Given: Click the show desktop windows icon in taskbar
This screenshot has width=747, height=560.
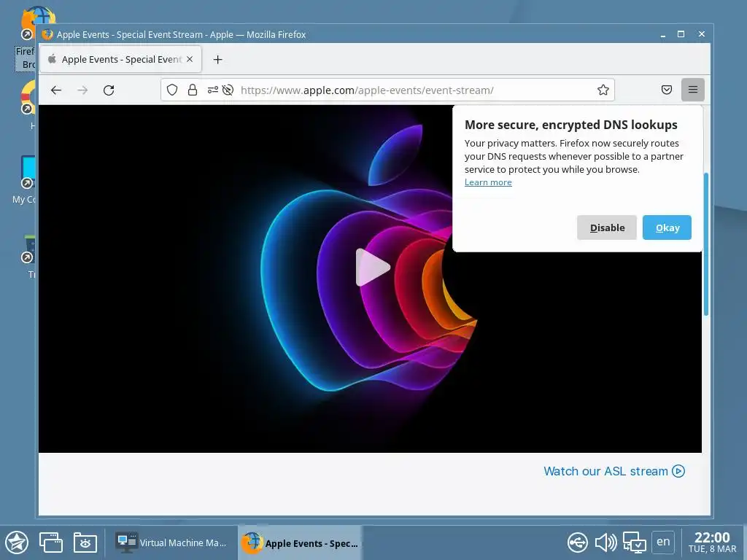Looking at the screenshot, I should point(51,542).
